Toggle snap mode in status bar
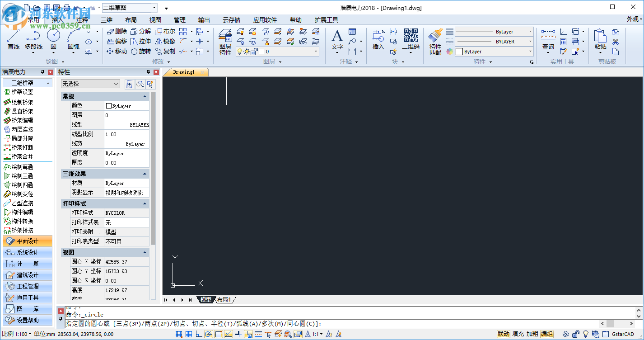 point(179,334)
